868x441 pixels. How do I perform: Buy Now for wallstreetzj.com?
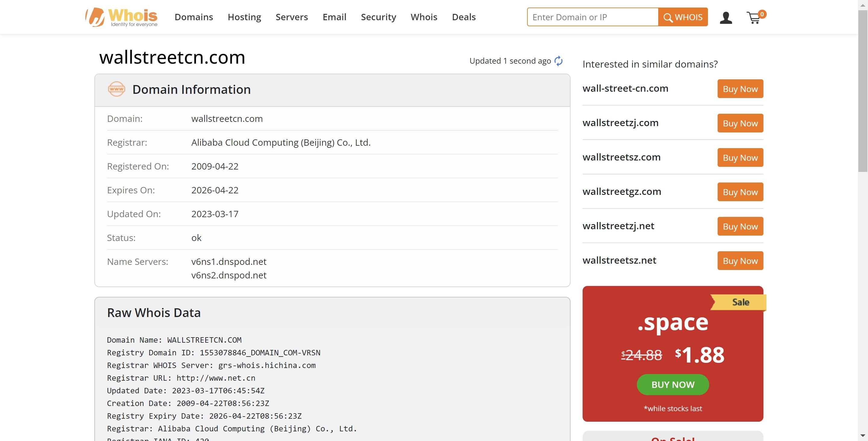click(x=740, y=123)
